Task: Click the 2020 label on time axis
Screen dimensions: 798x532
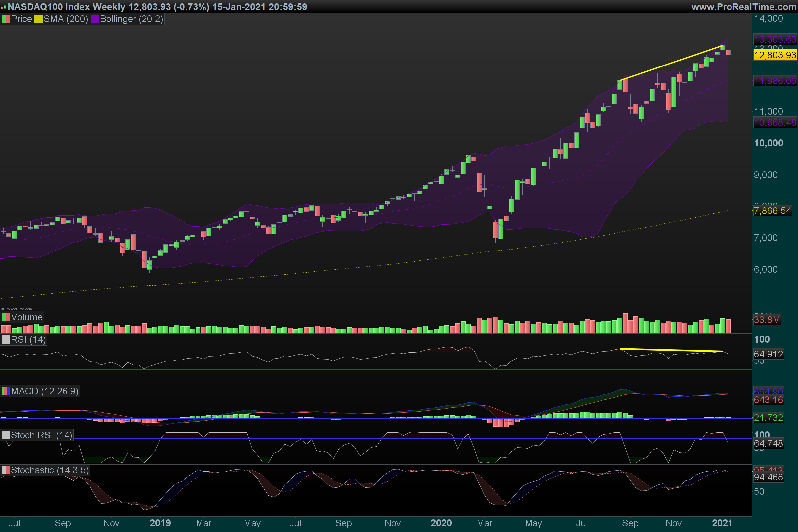Action: pyautogui.click(x=441, y=523)
